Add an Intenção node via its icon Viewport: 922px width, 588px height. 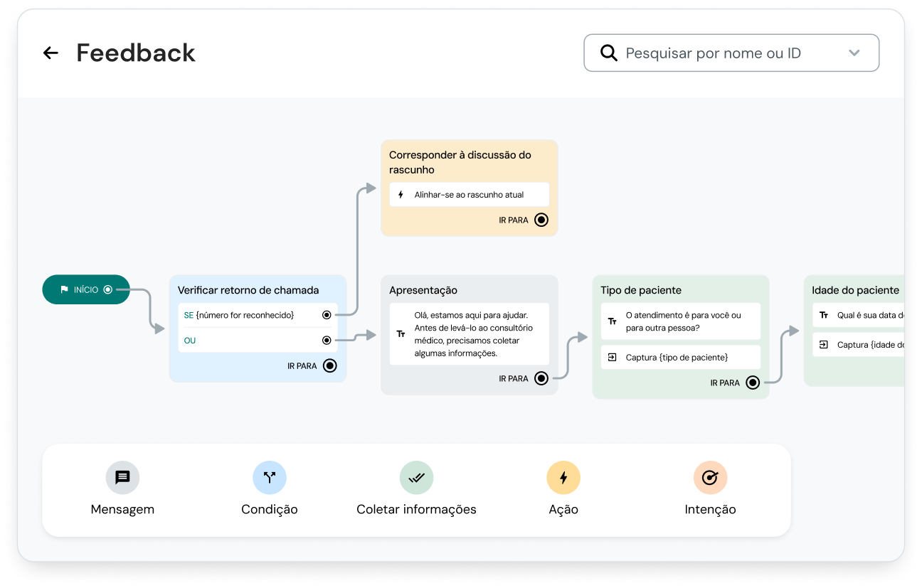coord(710,478)
